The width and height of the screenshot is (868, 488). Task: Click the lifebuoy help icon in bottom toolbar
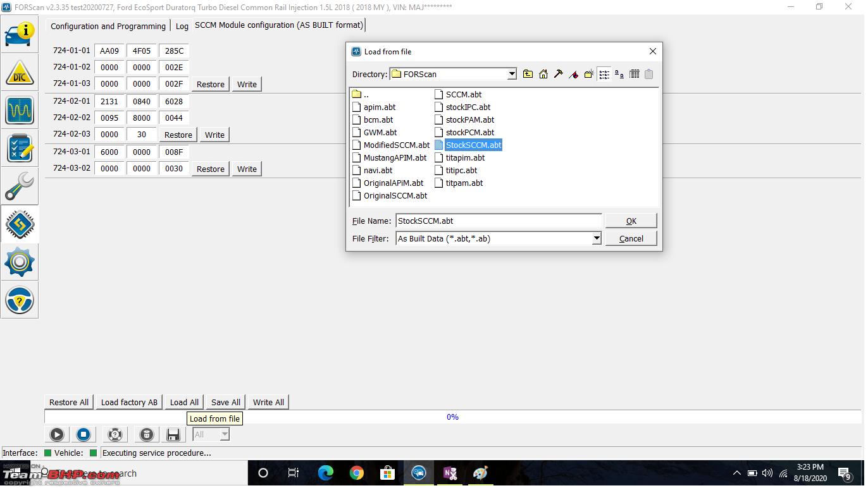click(x=115, y=435)
